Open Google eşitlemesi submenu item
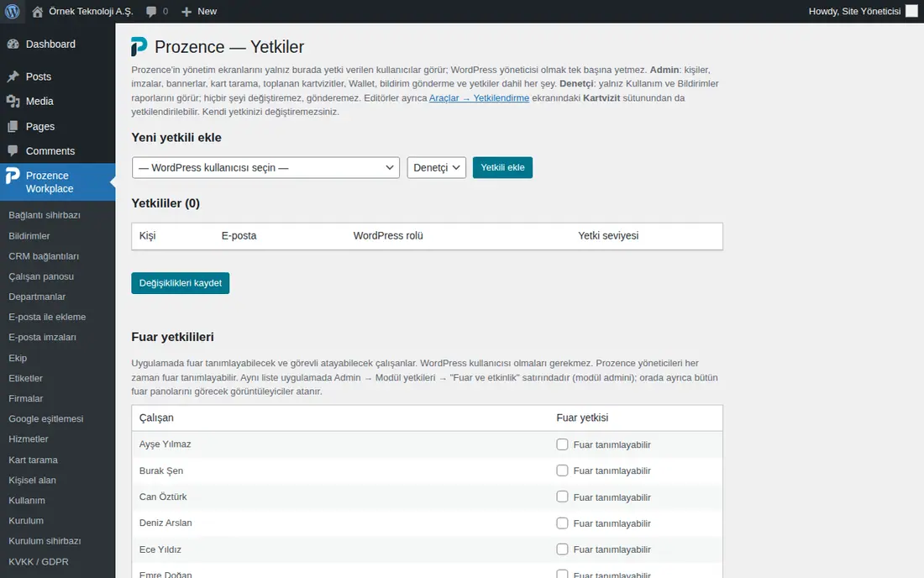This screenshot has height=578, width=924. [x=46, y=419]
